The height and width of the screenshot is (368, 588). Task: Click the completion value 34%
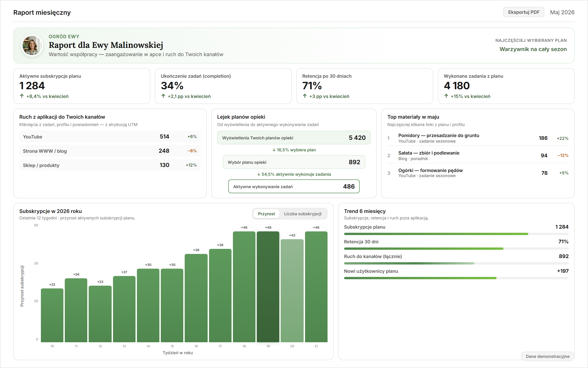coord(172,86)
